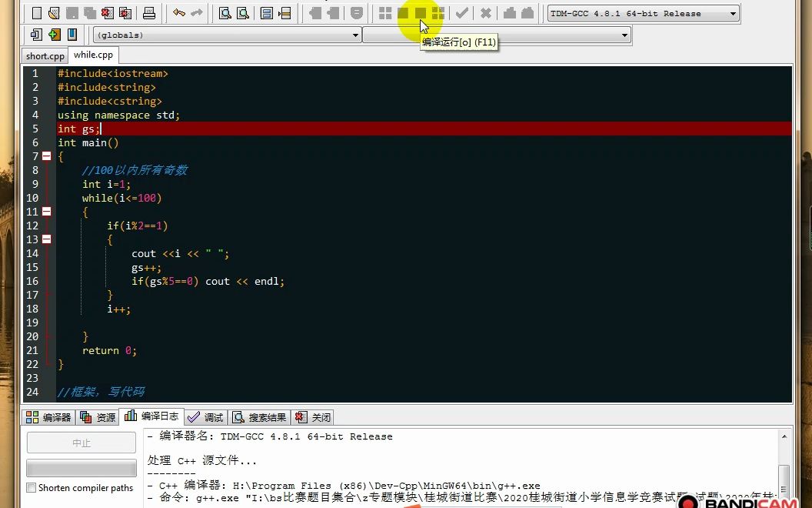The image size is (812, 508).
Task: Click the Compile icon with four squares
Action: (x=385, y=13)
